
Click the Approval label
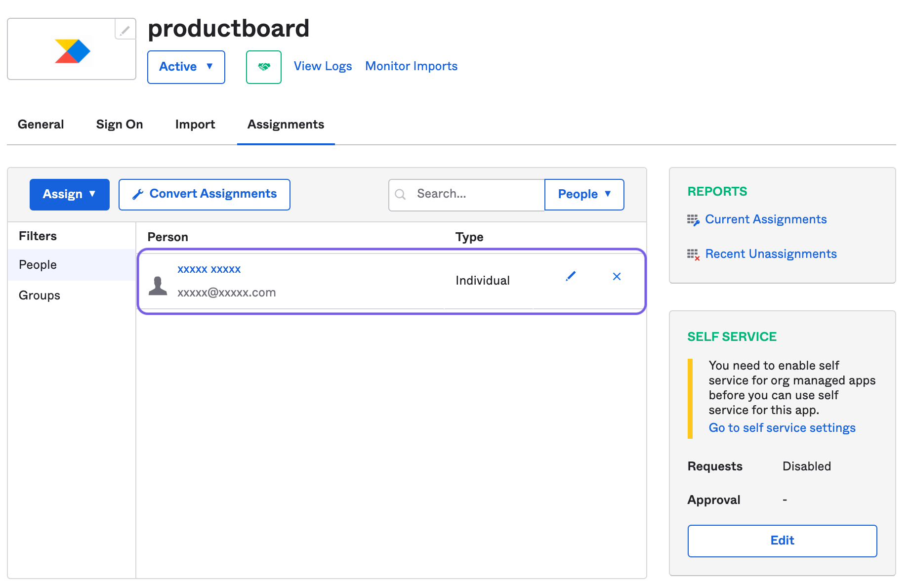(x=714, y=500)
